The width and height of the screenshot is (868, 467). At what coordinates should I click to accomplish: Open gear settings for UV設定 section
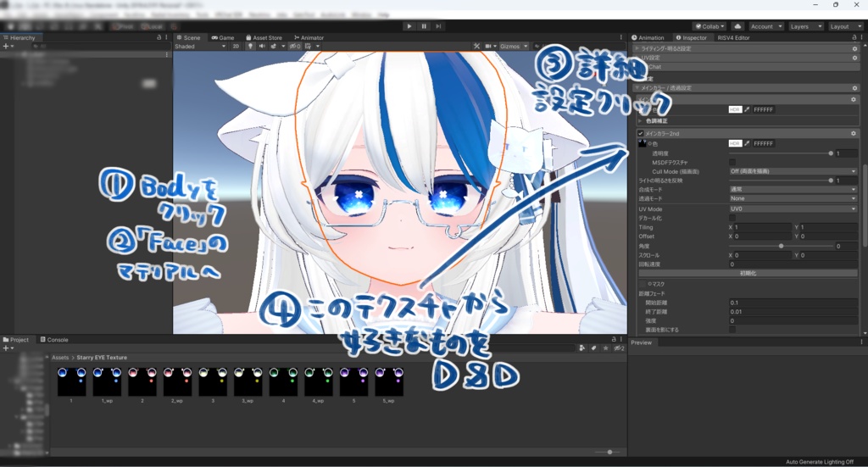pyautogui.click(x=854, y=58)
